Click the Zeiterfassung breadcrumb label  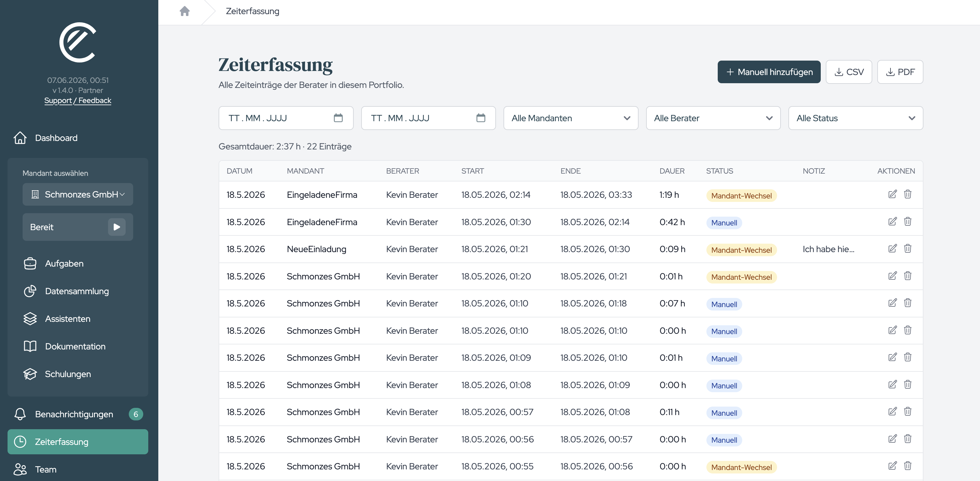(252, 11)
